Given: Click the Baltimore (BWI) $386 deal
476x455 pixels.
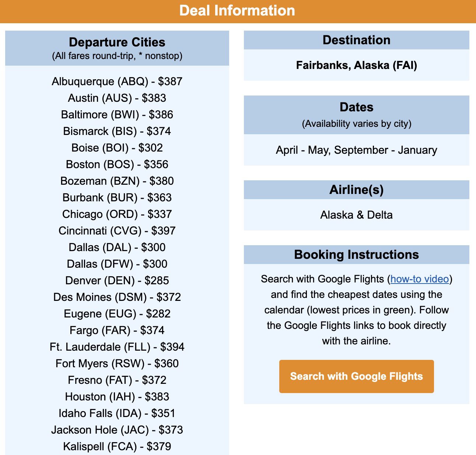Looking at the screenshot, I should click(117, 115).
